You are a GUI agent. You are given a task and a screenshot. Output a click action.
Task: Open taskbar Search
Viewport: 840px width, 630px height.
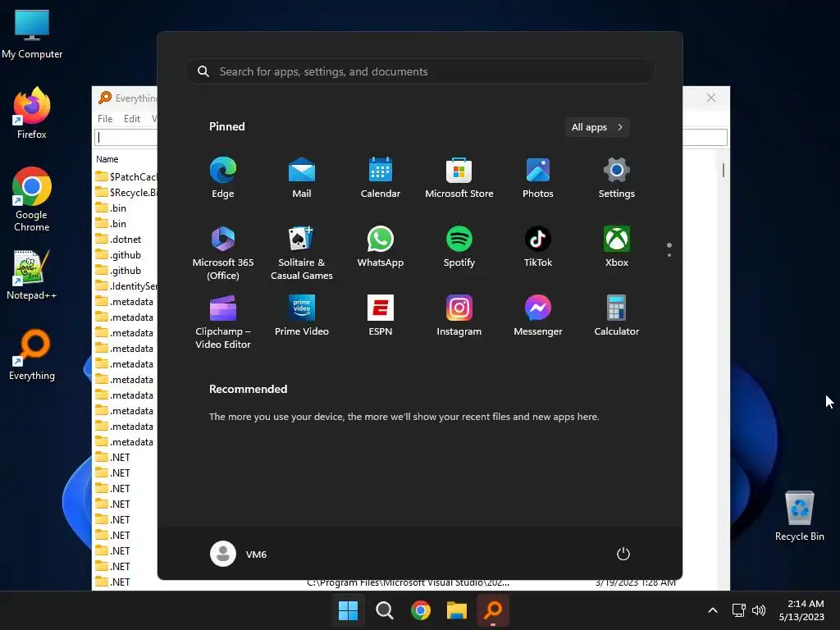click(385, 610)
